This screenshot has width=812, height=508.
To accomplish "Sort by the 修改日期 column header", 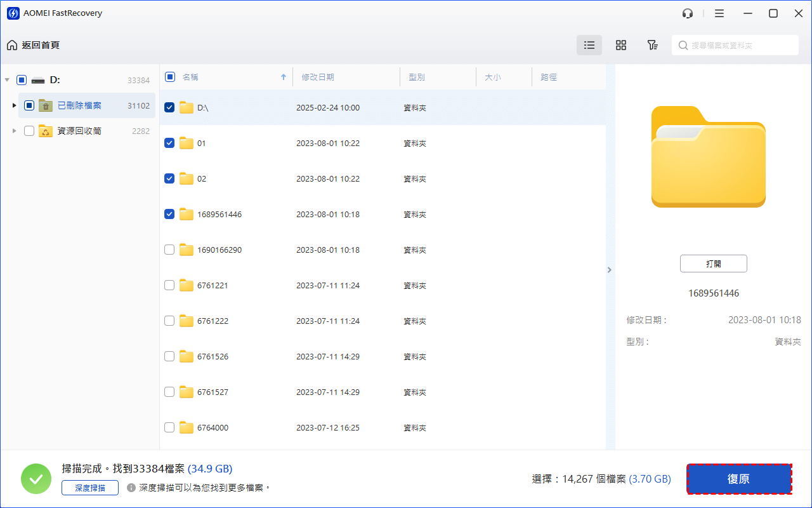I will (x=318, y=77).
